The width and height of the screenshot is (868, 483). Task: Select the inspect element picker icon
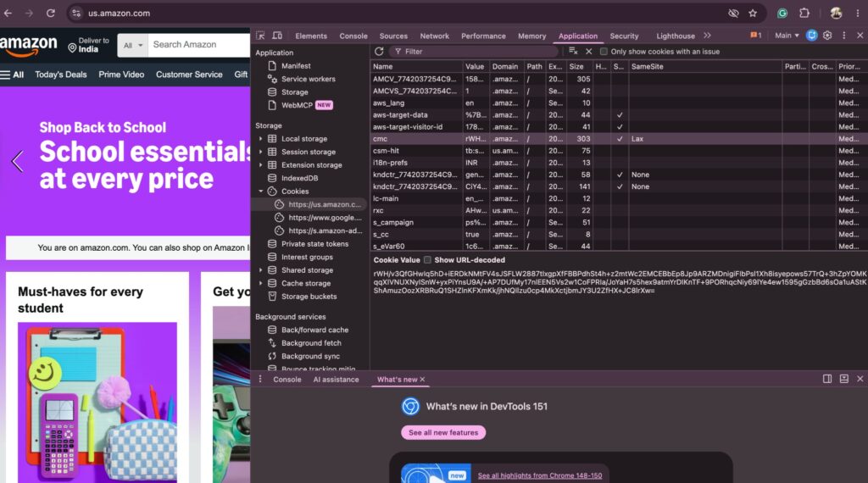pyautogui.click(x=260, y=36)
